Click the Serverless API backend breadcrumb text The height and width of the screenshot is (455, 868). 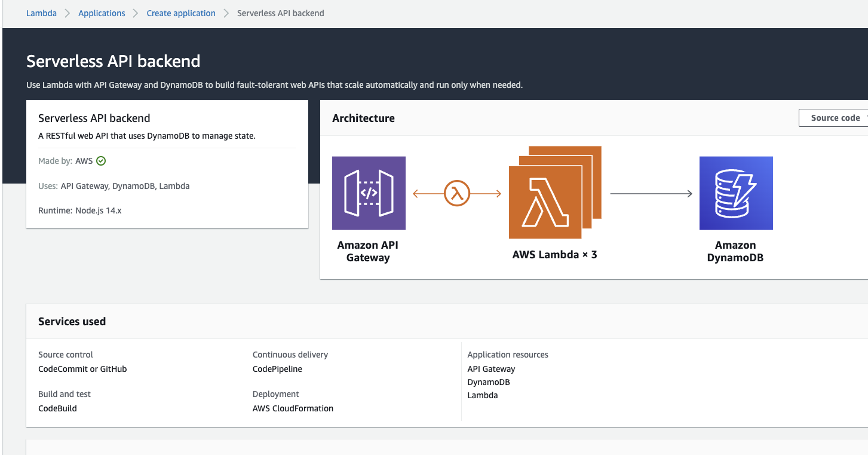pyautogui.click(x=281, y=13)
